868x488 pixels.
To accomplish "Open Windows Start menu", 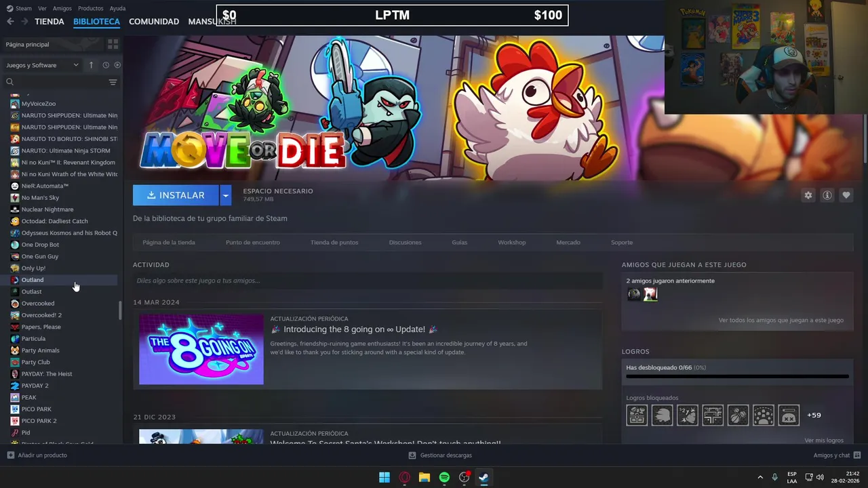I will point(384,477).
